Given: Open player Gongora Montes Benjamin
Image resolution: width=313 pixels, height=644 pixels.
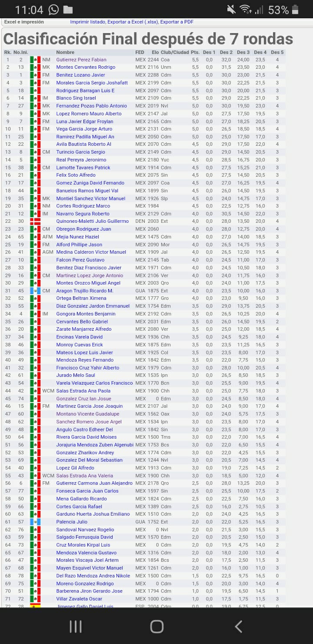Looking at the screenshot, I should 86,314.
